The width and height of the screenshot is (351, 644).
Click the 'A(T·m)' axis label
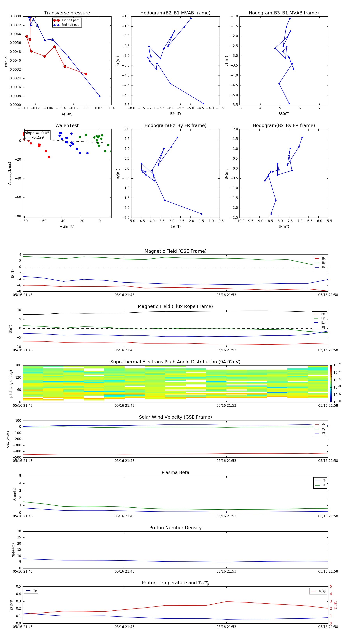tap(67, 114)
